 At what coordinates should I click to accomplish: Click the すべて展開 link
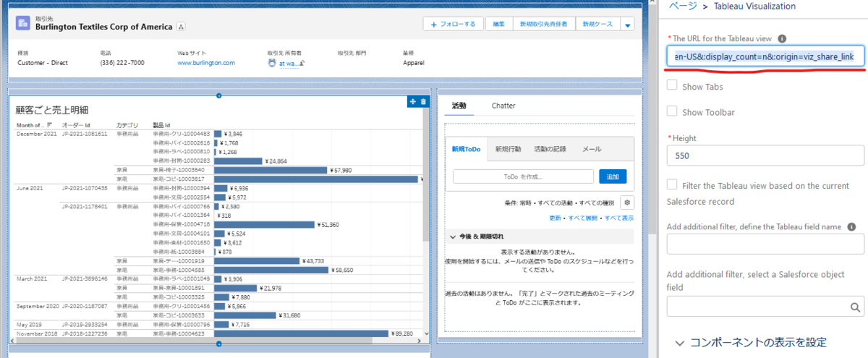[x=582, y=218]
